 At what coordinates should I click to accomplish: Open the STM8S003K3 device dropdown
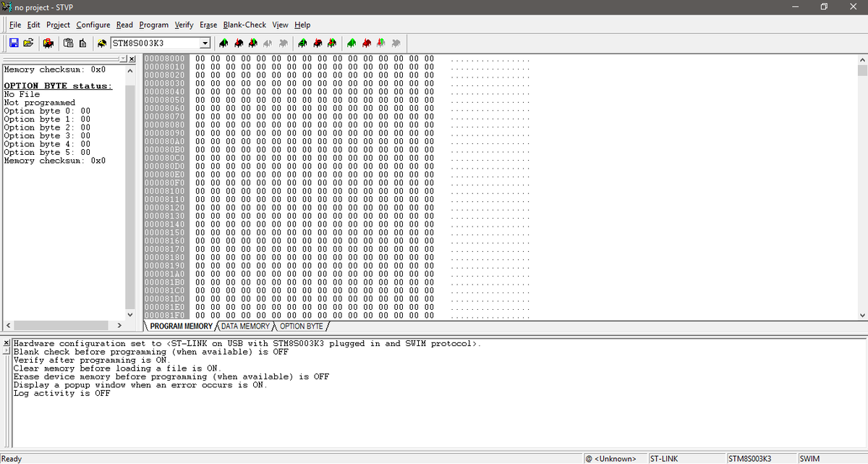coord(205,43)
